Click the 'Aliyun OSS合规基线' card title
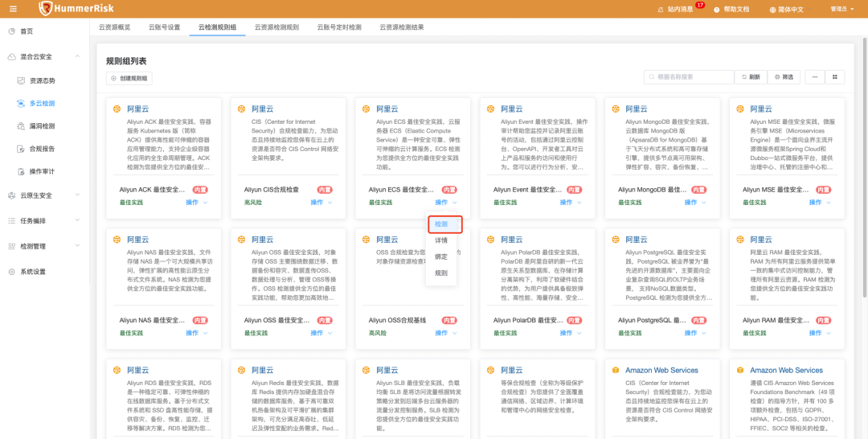 398,321
